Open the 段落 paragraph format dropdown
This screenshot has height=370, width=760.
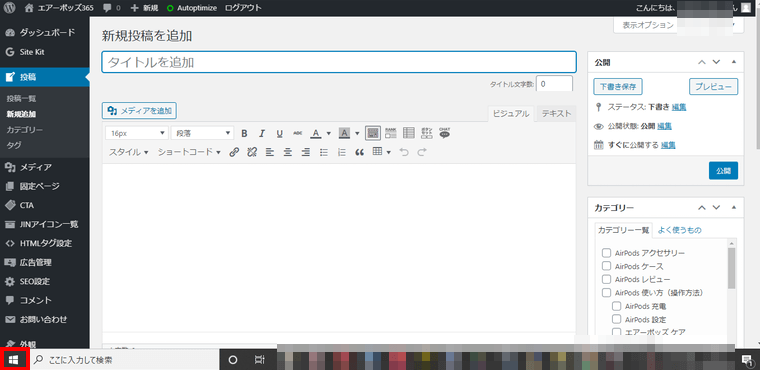click(202, 133)
